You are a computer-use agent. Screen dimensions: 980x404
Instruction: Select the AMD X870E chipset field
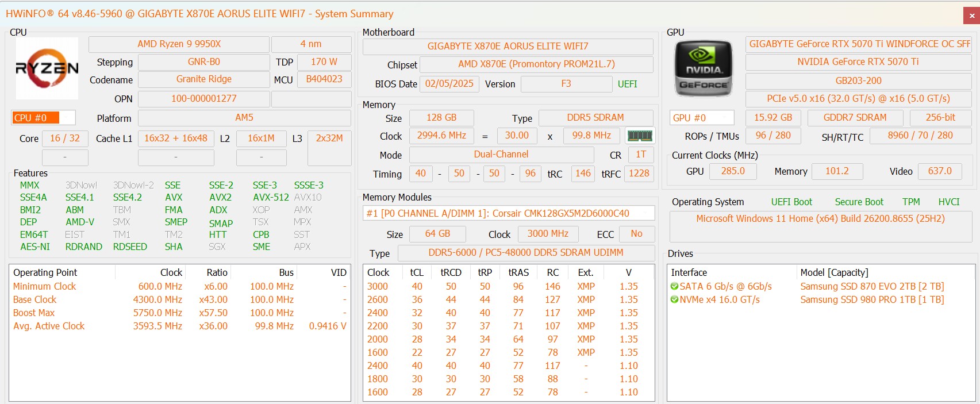536,64
